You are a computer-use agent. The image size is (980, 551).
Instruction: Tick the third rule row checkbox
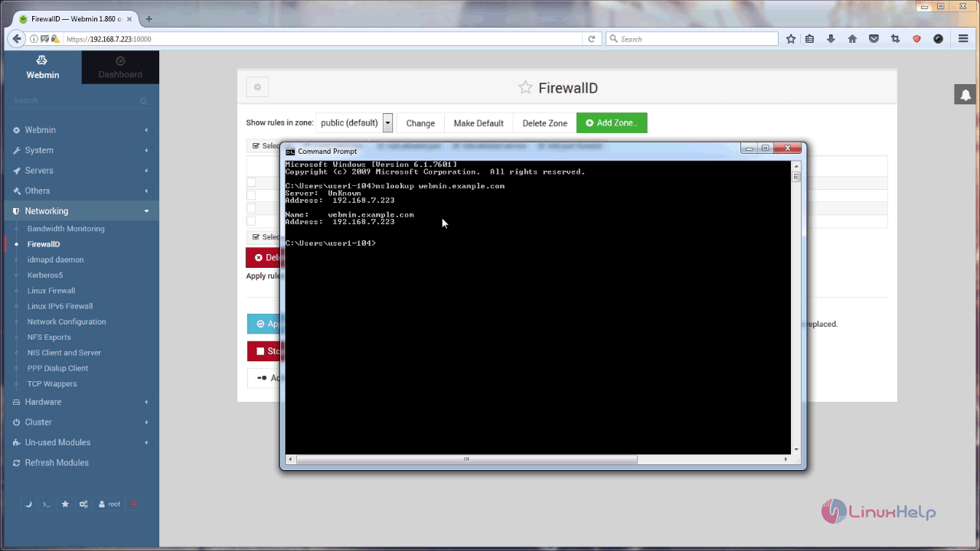click(250, 208)
